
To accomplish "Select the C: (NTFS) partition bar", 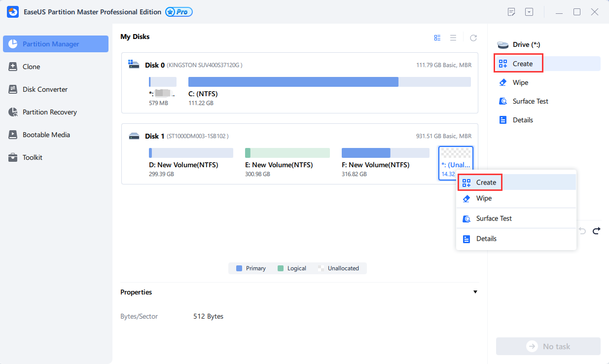I will click(x=329, y=82).
